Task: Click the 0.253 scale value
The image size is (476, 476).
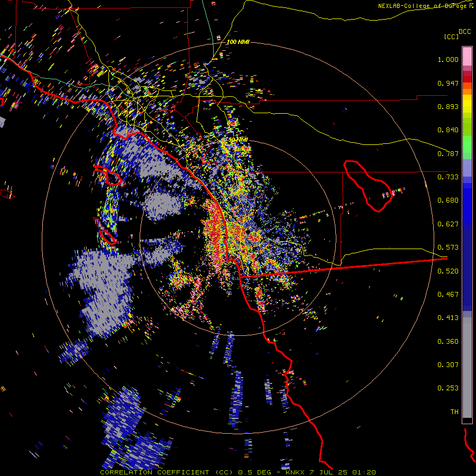Action: click(x=448, y=388)
